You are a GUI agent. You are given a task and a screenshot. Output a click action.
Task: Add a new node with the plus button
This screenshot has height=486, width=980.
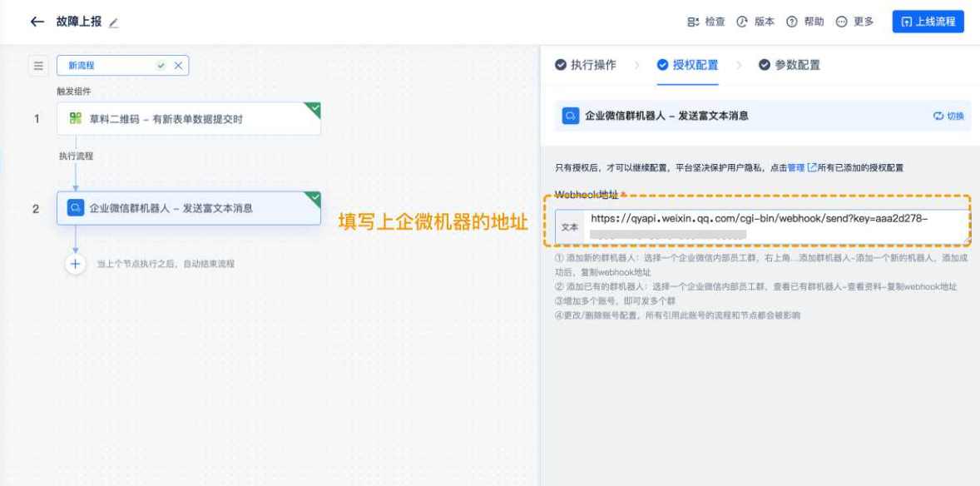(x=76, y=264)
